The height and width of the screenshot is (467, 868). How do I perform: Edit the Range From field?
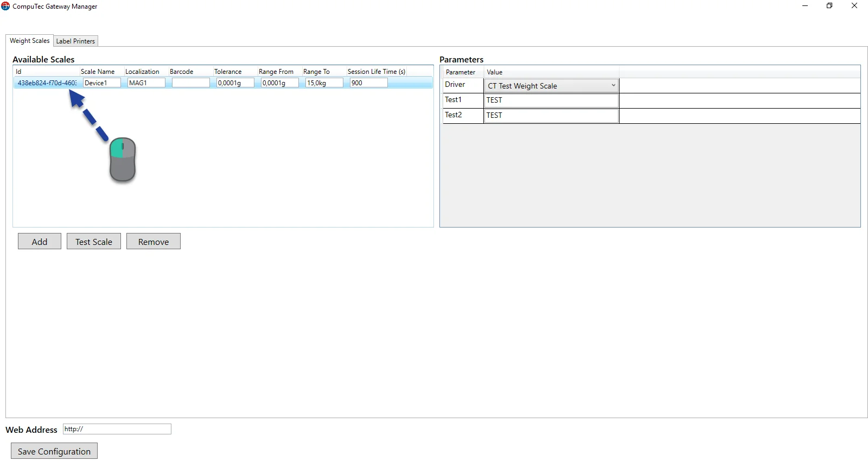pyautogui.click(x=279, y=83)
